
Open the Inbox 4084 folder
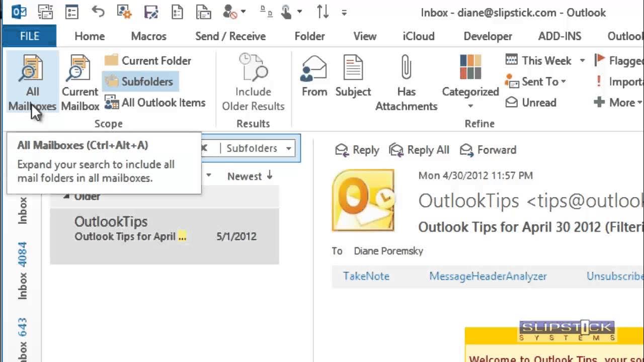(x=23, y=271)
